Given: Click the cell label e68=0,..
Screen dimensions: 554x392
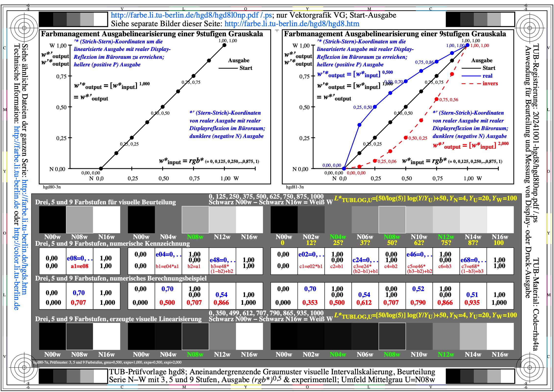Looking at the screenshot, I should (473, 260).
